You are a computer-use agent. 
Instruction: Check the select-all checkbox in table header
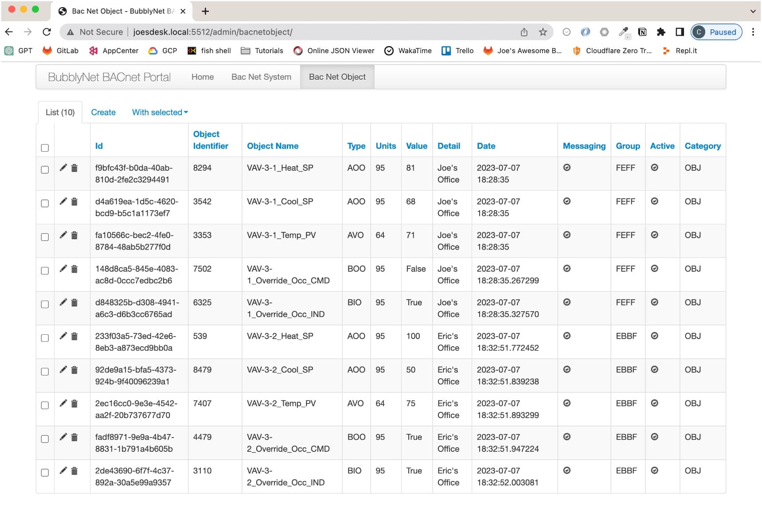pos(45,148)
